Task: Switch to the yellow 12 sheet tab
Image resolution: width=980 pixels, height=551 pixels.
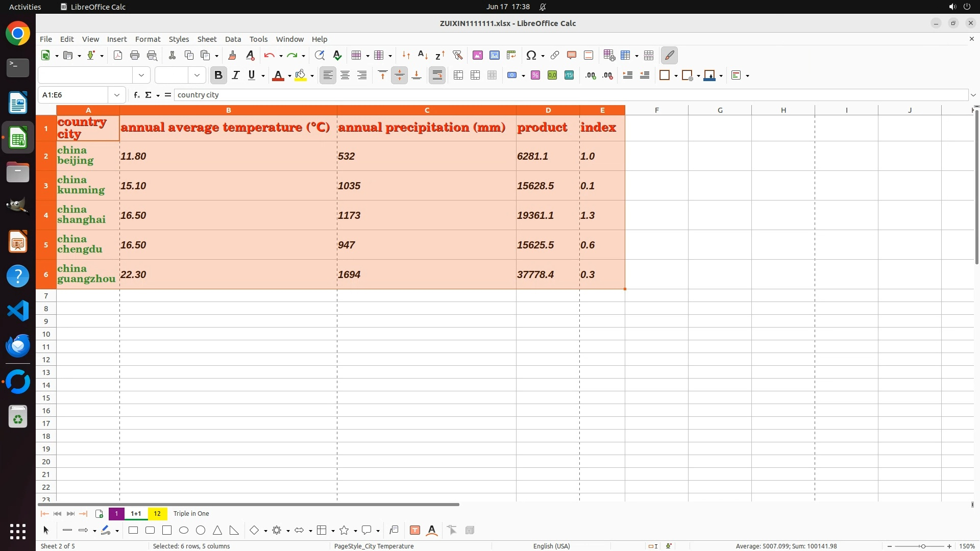Action: click(157, 514)
